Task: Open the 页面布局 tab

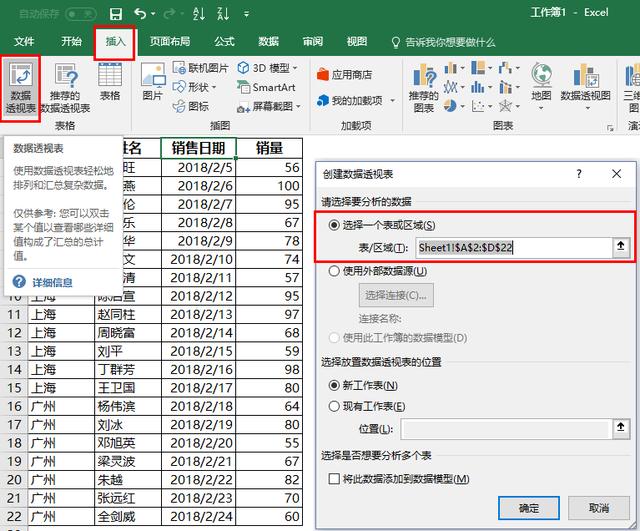Action: point(169,42)
